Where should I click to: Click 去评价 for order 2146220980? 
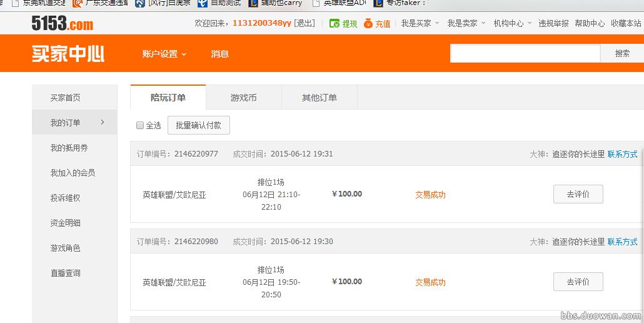(578, 282)
